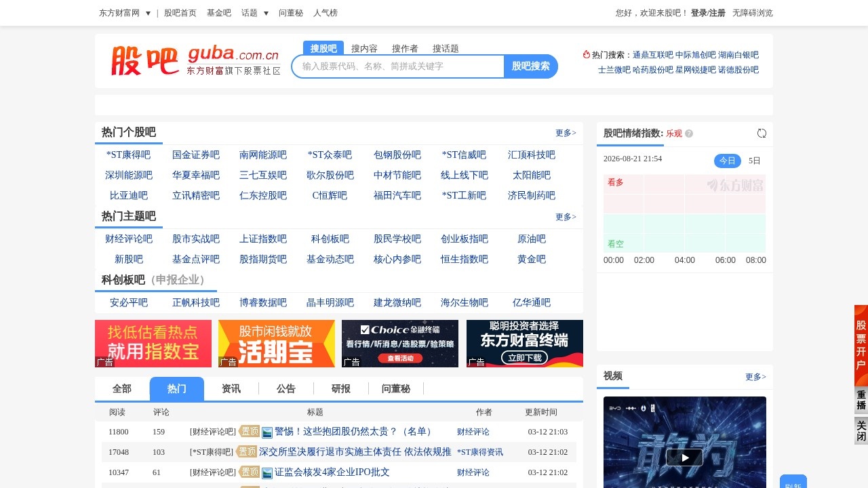This screenshot has width=868, height=488.
Task: Click the 东方财富终端 download ad banner
Action: point(525,344)
